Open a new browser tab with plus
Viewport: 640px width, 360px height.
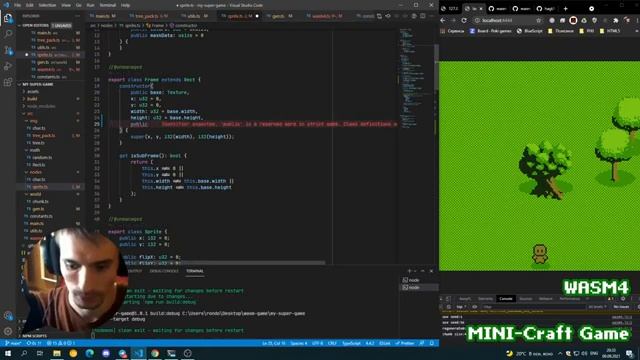click(565, 8)
